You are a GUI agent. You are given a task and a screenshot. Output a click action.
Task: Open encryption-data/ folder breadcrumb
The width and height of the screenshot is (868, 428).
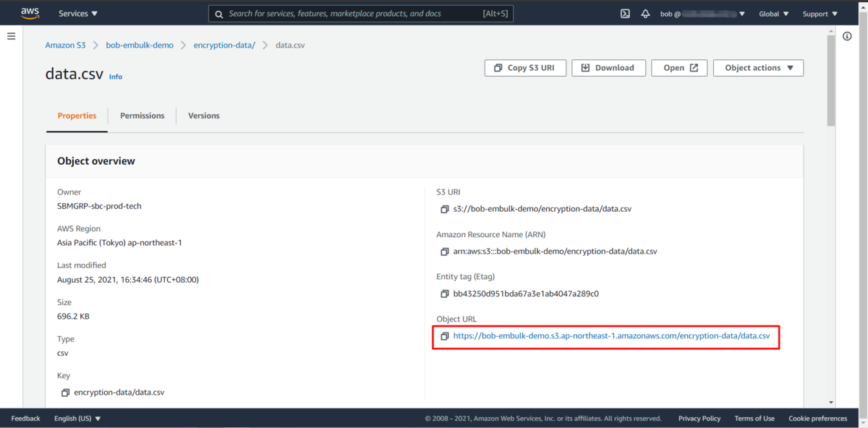tap(224, 45)
